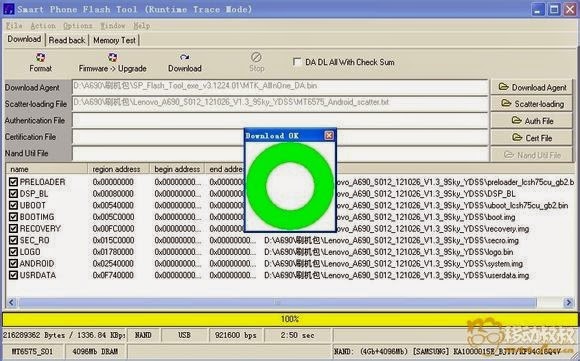Viewport: 580px width, 361px height.
Task: Click the partition list right scroll arrow
Action: [x=569, y=303]
